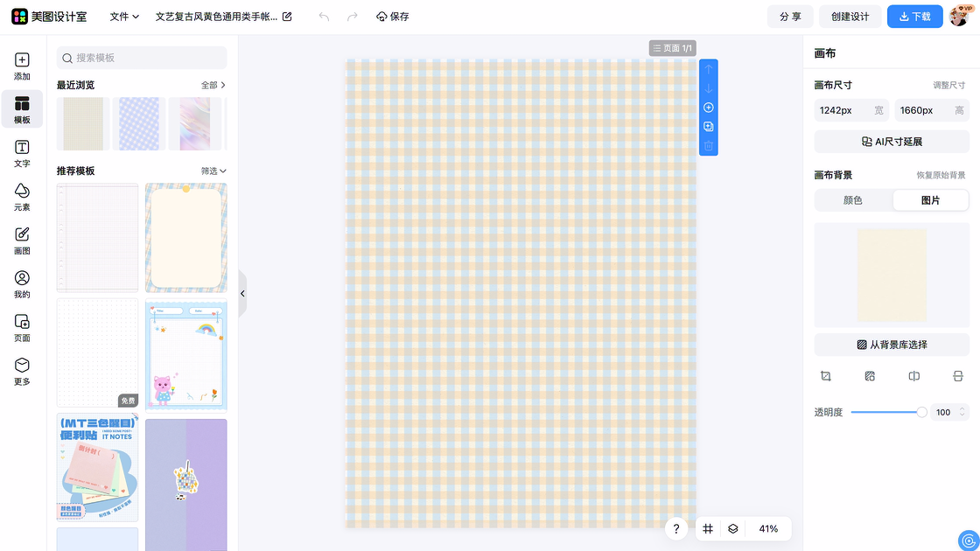Duplicate the page using the copy page icon

(709, 127)
